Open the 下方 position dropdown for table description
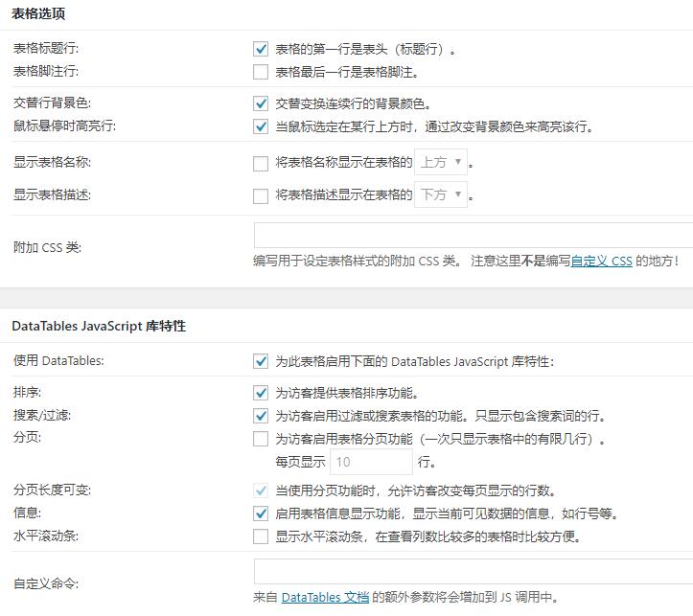The height and width of the screenshot is (616, 693). pyautogui.click(x=442, y=194)
